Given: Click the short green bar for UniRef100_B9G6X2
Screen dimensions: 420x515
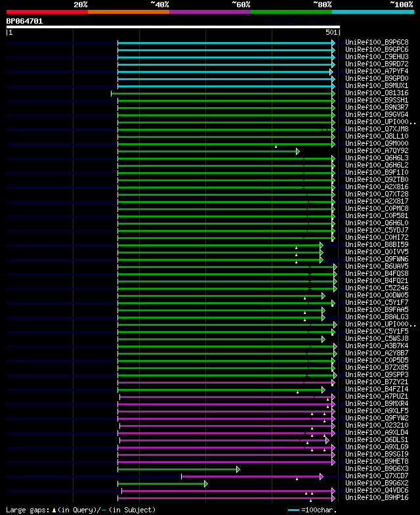Looking at the screenshot, I should tap(161, 483).
